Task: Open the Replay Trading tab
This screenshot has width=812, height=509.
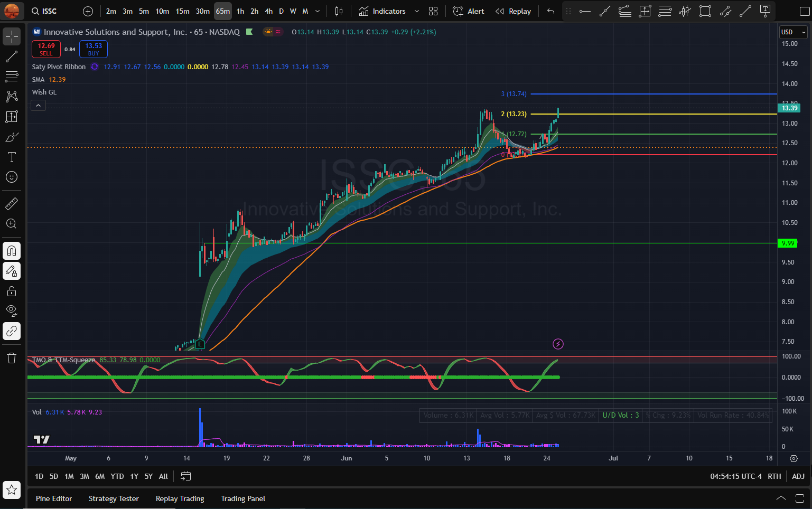Action: click(x=180, y=498)
